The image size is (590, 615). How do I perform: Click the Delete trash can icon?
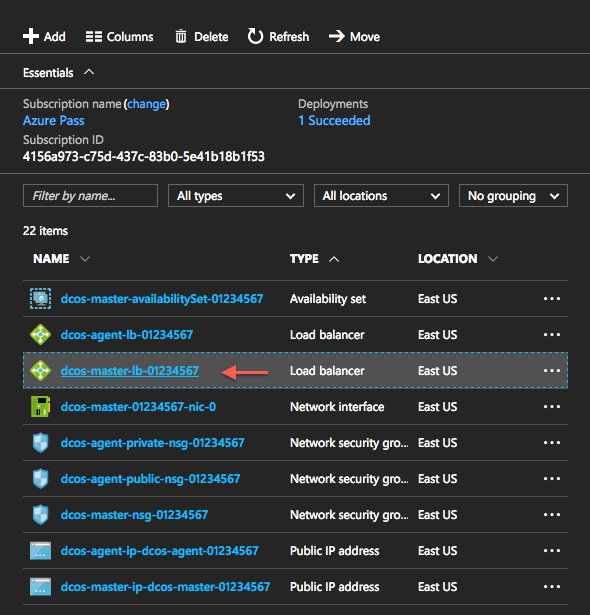[x=181, y=36]
